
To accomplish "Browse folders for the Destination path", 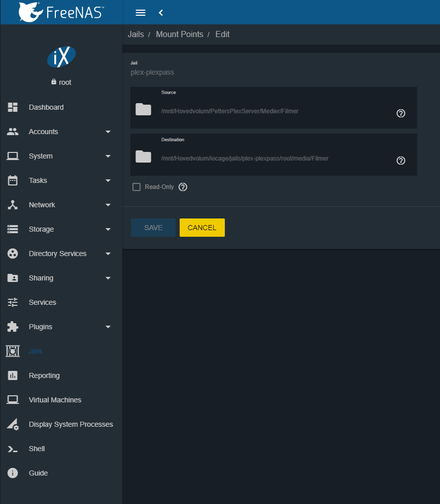I will click(143, 156).
